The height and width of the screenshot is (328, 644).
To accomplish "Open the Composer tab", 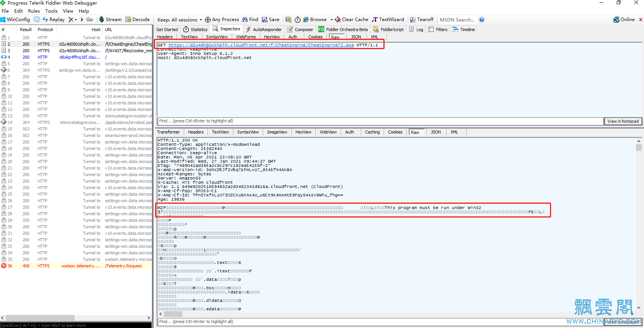I will 300,30.
